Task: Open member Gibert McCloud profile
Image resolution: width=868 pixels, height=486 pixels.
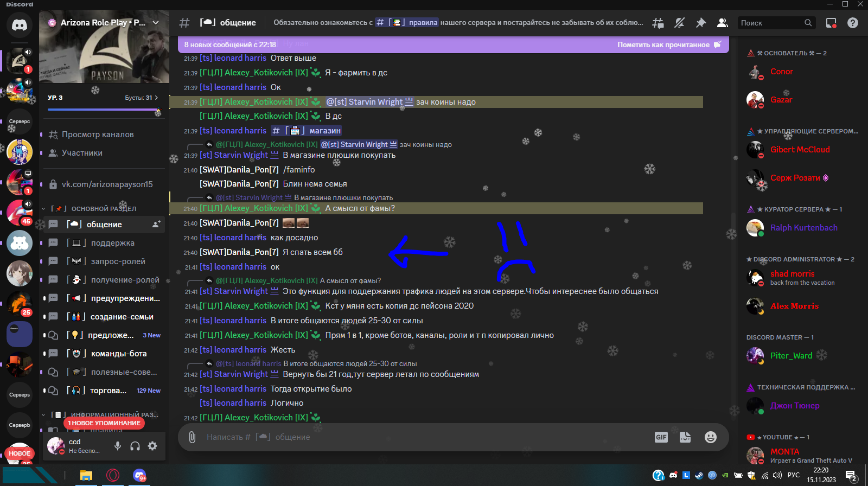Action: click(800, 150)
